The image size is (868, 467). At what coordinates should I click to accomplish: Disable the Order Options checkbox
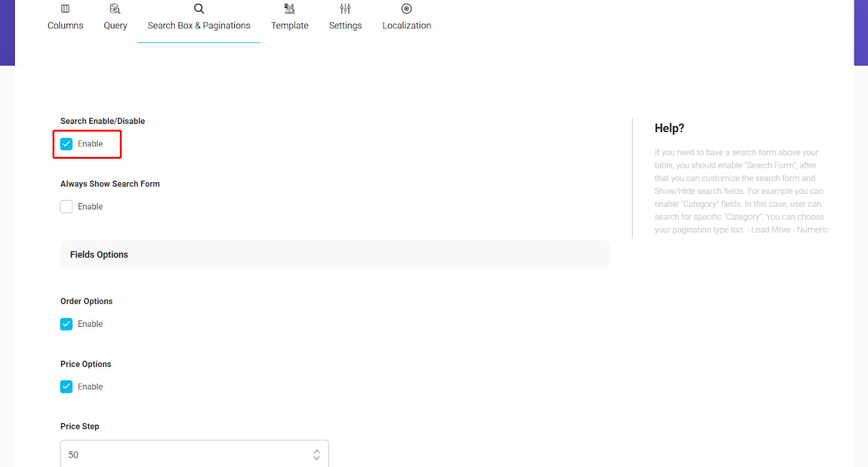[67, 324]
